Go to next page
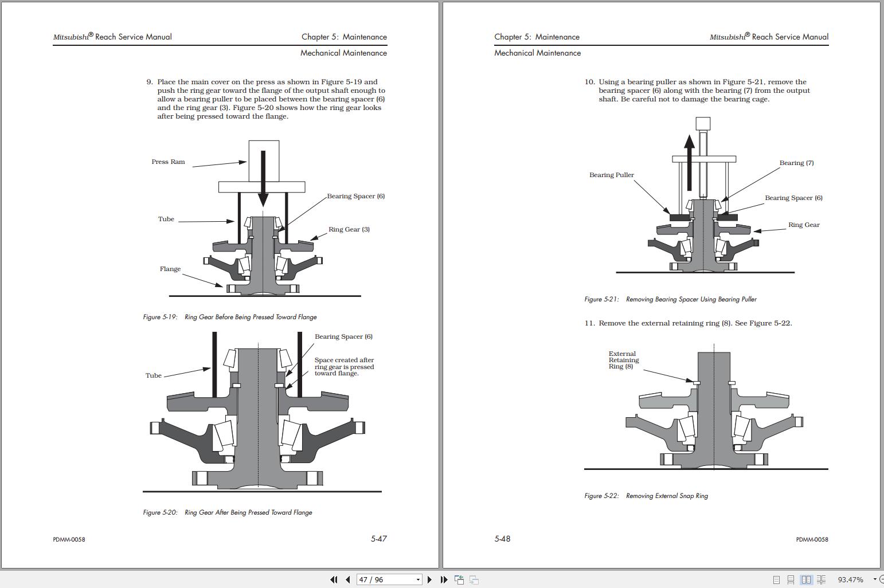 (x=429, y=579)
